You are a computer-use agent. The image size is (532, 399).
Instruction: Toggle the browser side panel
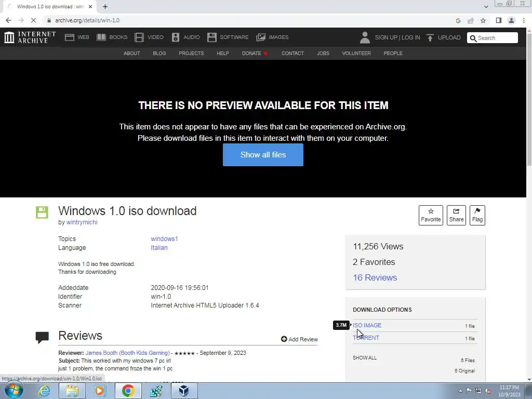(x=498, y=20)
